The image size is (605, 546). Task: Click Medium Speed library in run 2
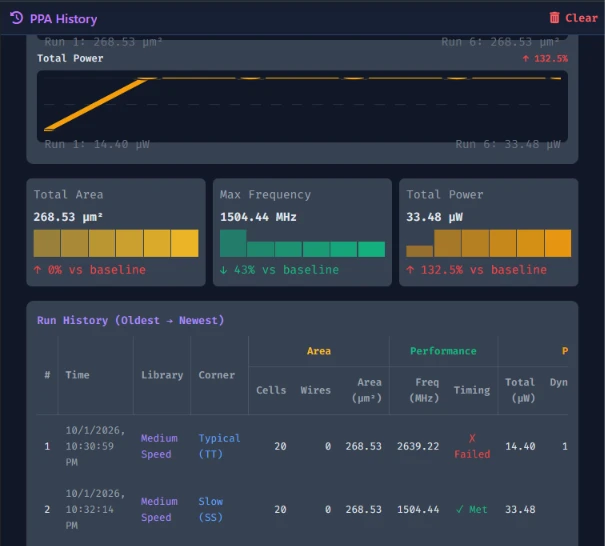[x=159, y=509]
